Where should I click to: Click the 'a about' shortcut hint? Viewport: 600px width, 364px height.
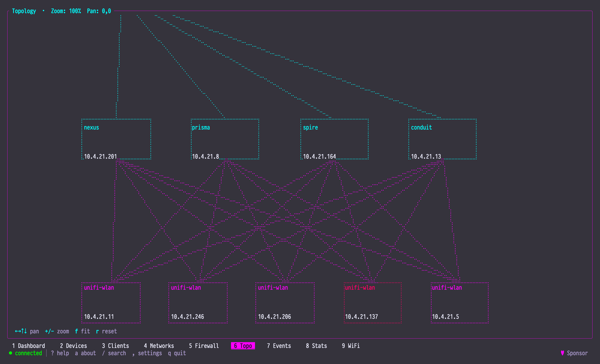click(x=85, y=353)
